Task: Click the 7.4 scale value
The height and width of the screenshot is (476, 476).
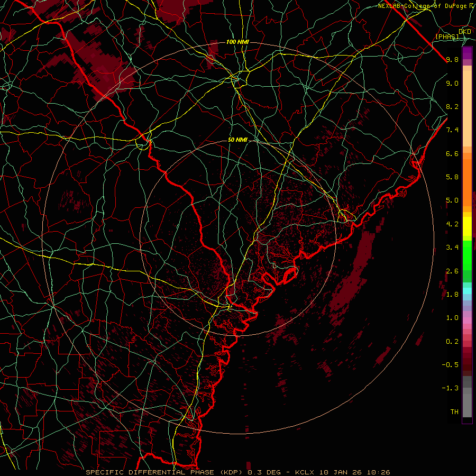Action: [x=452, y=130]
